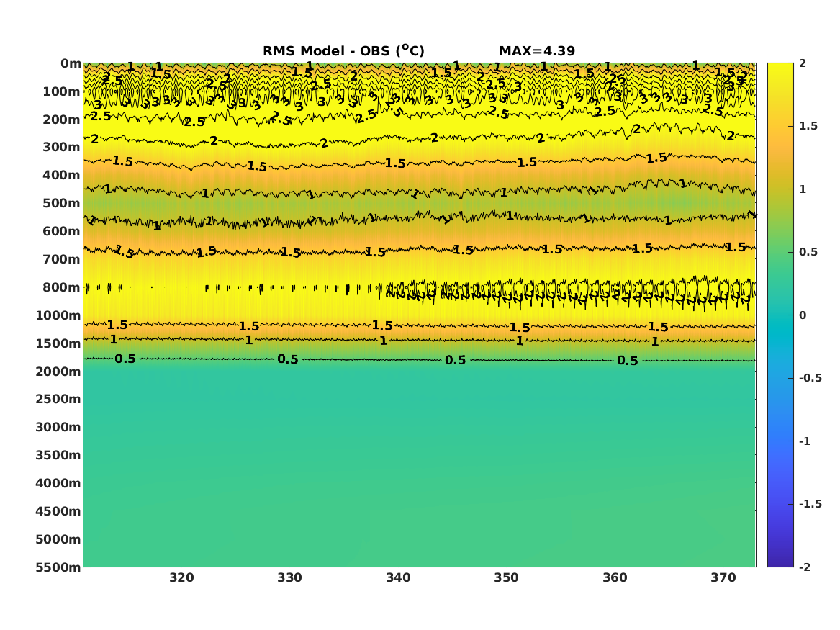Click the '500m' depth axis label

(x=62, y=204)
